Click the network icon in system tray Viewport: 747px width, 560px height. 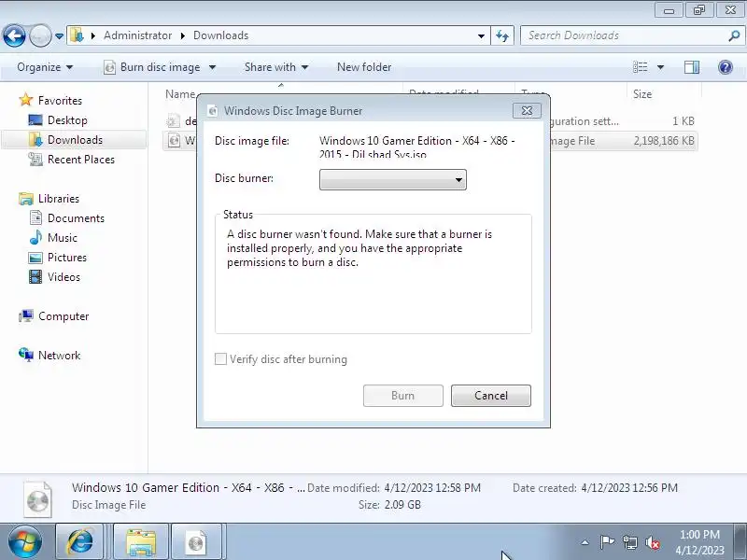(x=629, y=542)
